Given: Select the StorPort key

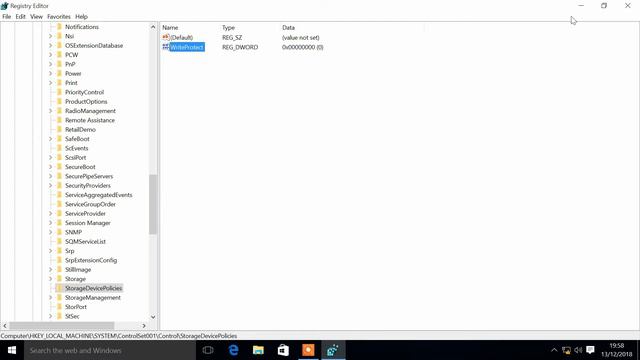Looking at the screenshot, I should pyautogui.click(x=76, y=307).
